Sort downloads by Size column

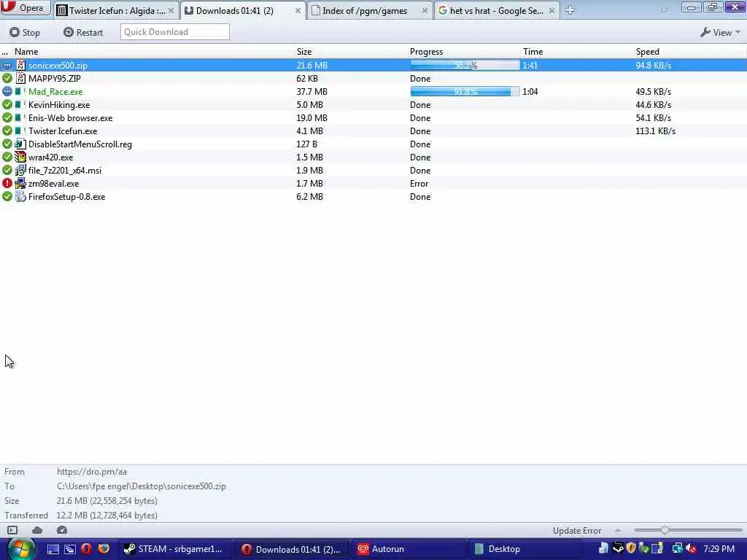304,52
